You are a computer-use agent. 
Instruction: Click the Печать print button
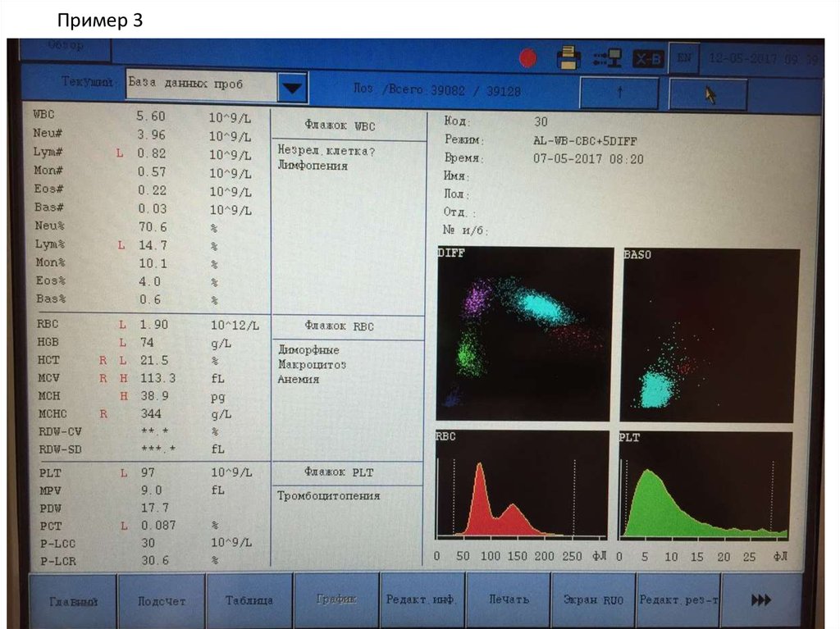pyautogui.click(x=509, y=600)
